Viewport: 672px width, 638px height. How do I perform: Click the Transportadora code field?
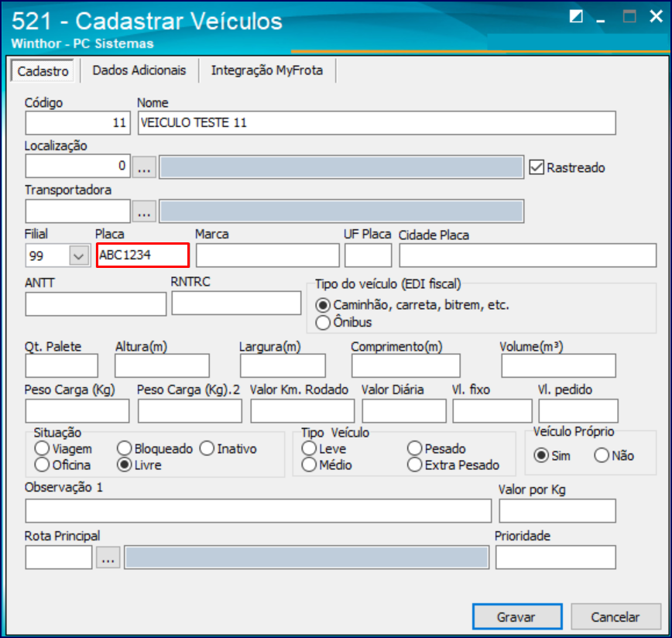pyautogui.click(x=77, y=211)
